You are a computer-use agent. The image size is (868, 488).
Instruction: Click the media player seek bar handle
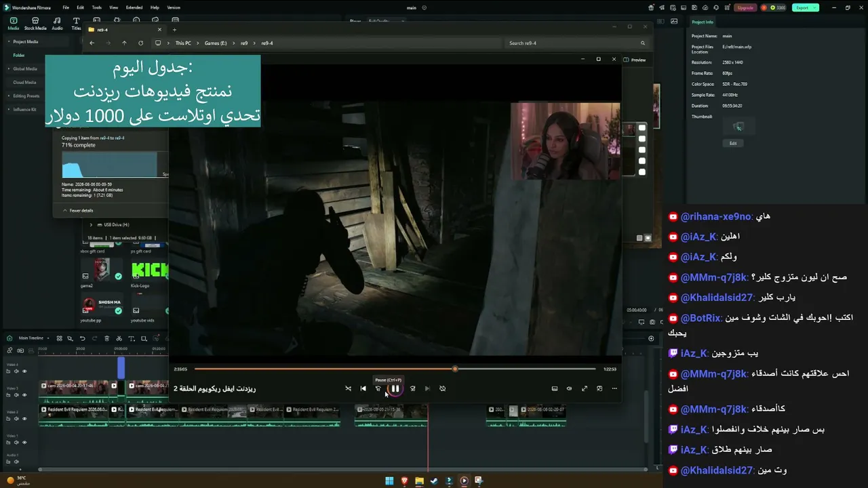455,369
